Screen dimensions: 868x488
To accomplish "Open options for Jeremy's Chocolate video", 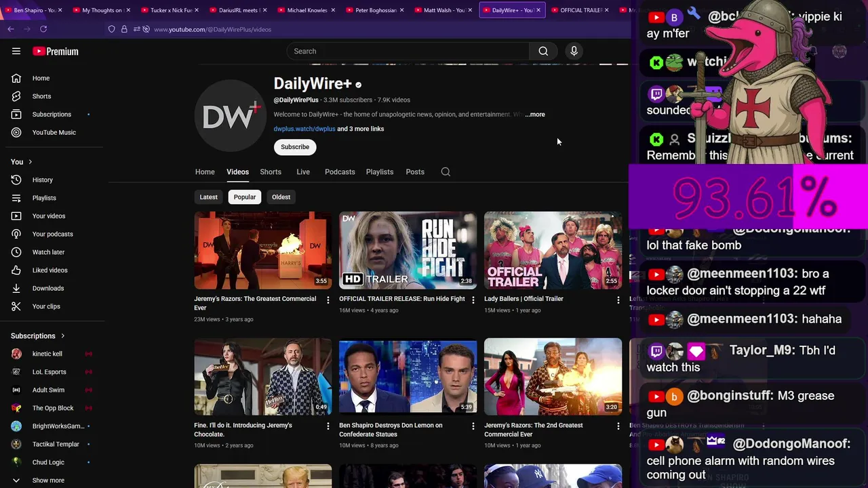I will coord(328,426).
